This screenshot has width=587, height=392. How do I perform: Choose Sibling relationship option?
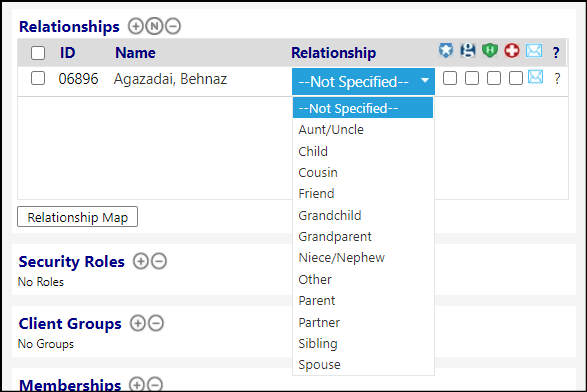click(x=363, y=343)
